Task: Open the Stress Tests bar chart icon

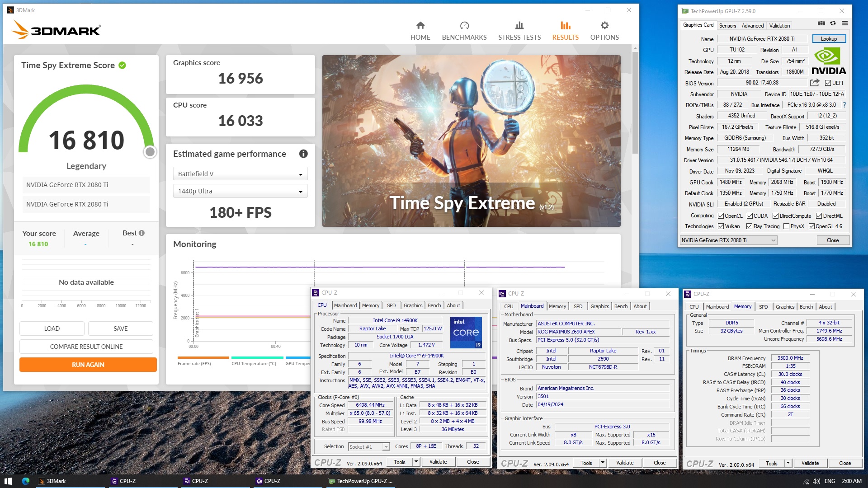Action: [519, 25]
